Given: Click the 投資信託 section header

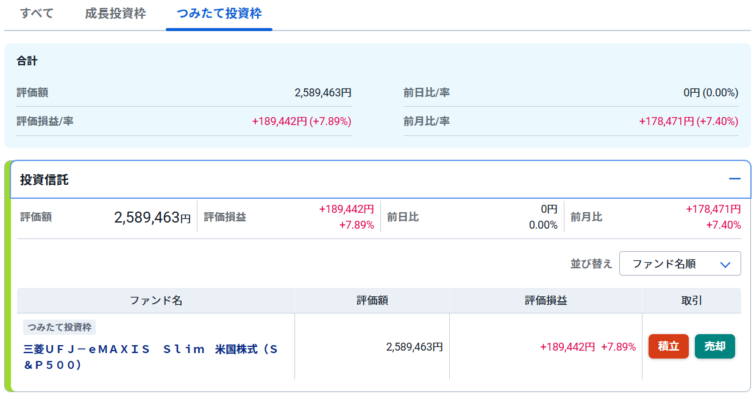Looking at the screenshot, I should (x=380, y=179).
